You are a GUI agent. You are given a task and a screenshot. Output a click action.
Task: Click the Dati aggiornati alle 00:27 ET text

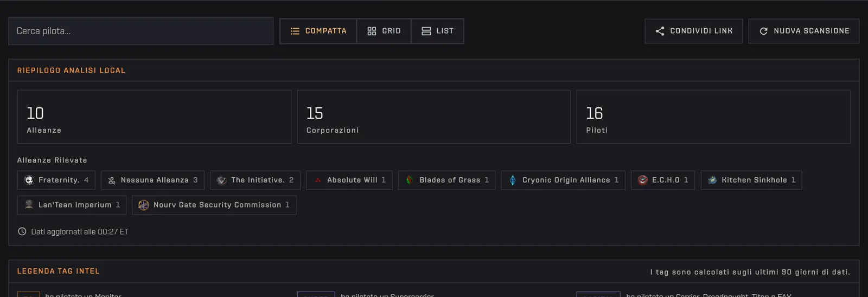click(80, 231)
